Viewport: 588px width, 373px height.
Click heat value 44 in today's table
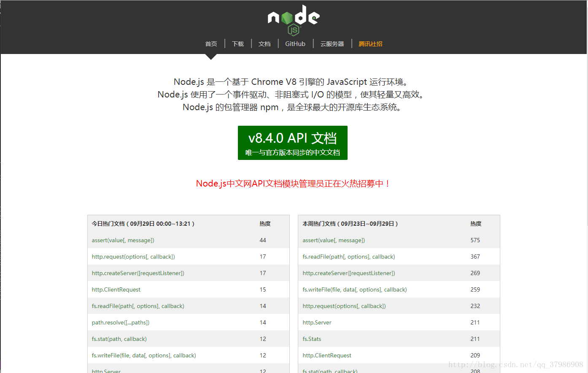(263, 240)
